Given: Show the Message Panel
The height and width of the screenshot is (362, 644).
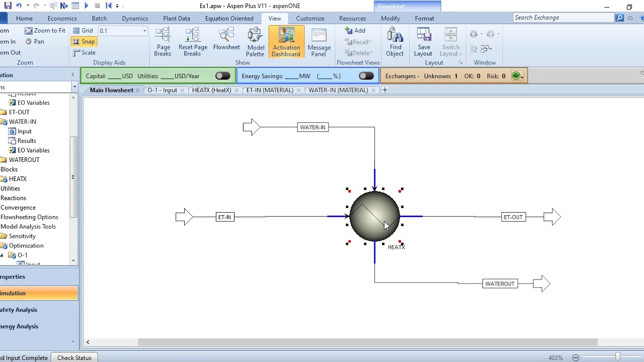Looking at the screenshot, I should coord(319,42).
